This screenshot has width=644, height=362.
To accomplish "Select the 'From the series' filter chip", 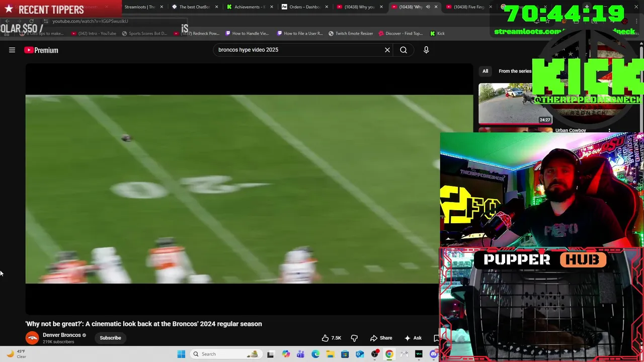I will point(515,71).
